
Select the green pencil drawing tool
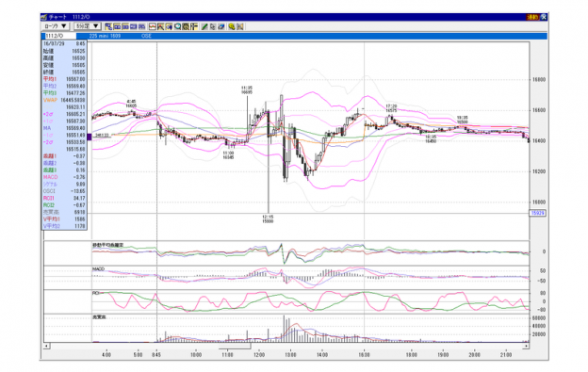coord(204,26)
